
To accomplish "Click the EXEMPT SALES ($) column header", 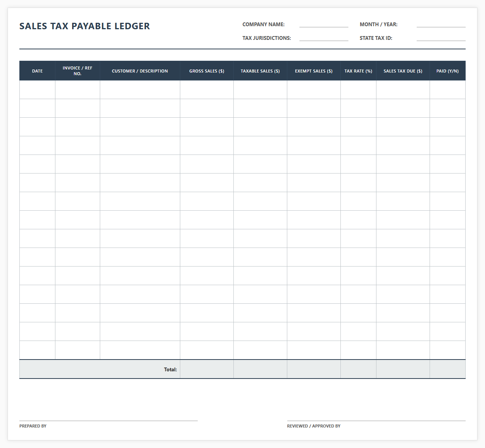I will [314, 71].
